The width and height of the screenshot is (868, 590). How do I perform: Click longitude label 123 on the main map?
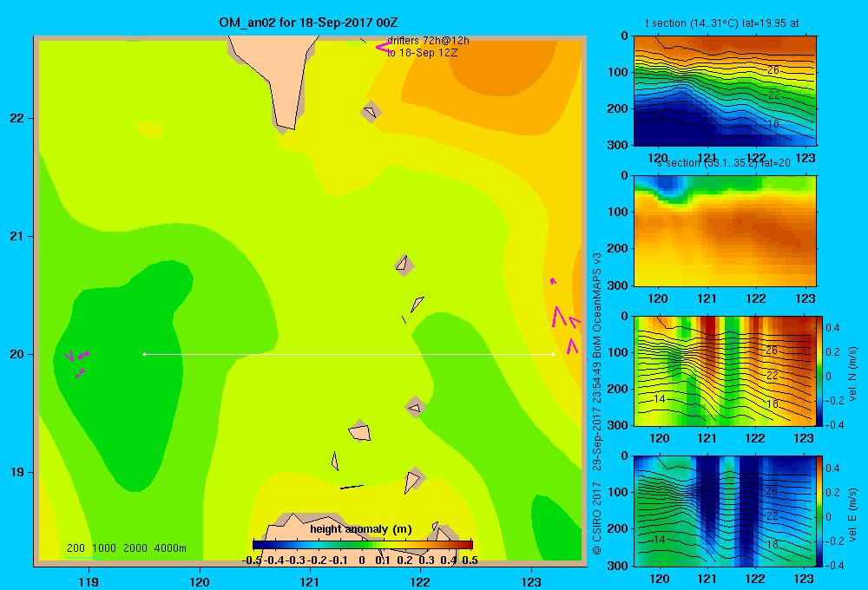531,581
